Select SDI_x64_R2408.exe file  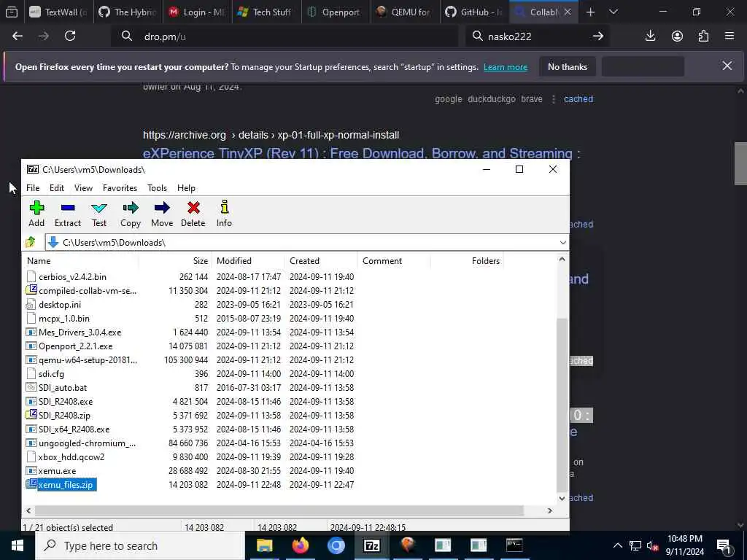(74, 429)
